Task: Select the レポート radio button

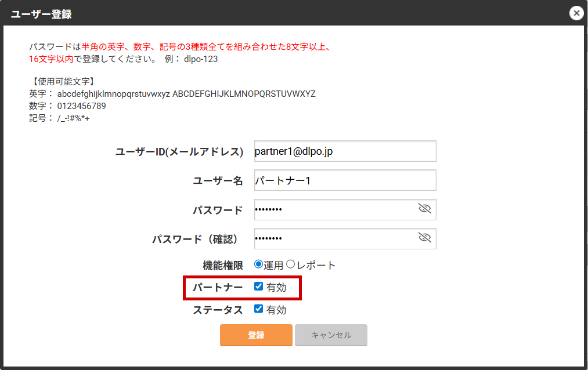Action: point(290,264)
